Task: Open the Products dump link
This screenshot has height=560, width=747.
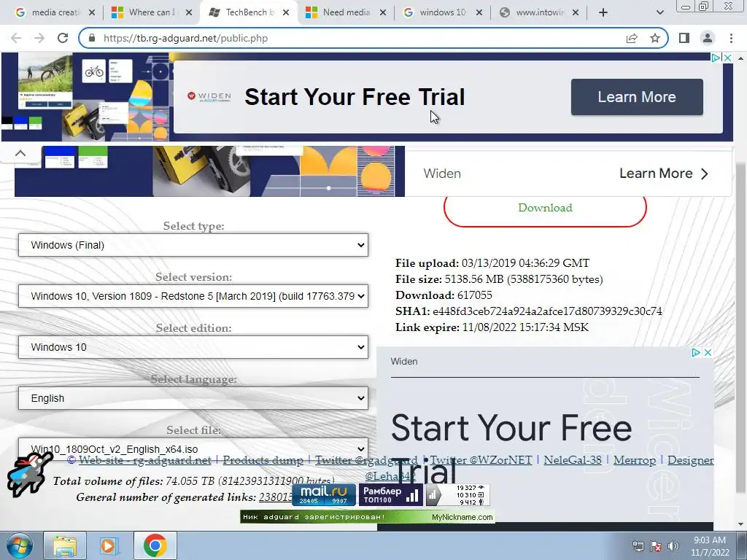Action: coord(263,460)
